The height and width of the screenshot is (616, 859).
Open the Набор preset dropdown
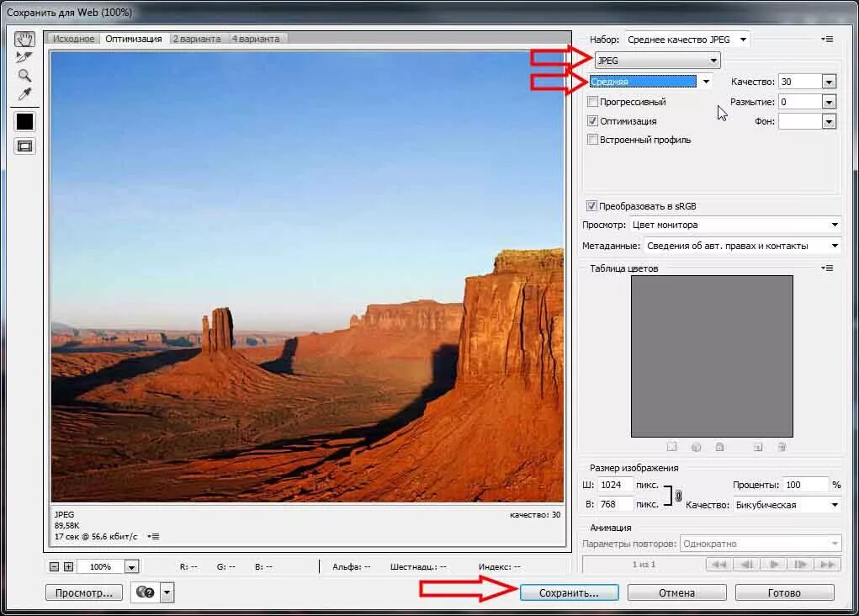click(687, 40)
